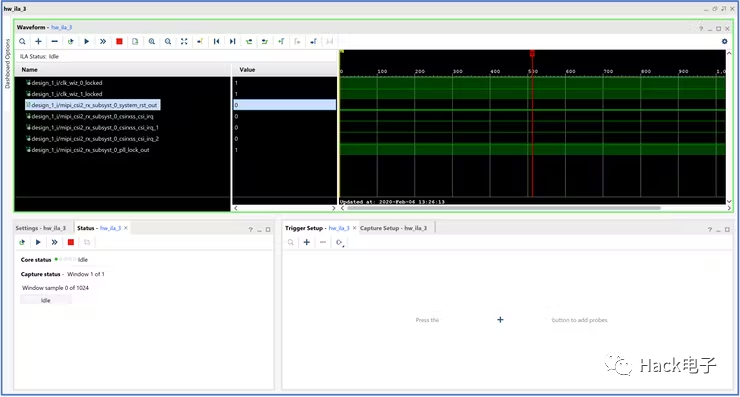
Task: Run trigger from the Status panel toolbar
Action: coord(38,242)
